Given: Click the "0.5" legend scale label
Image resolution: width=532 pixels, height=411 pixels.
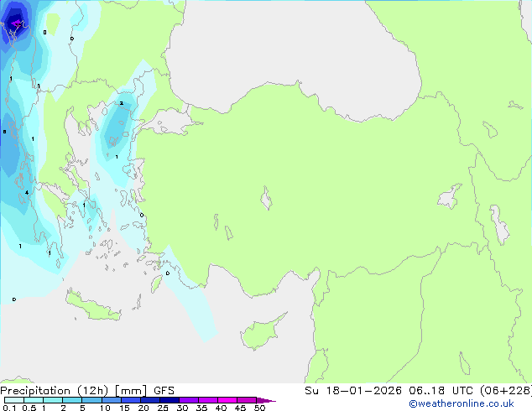Looking at the screenshot, I should 29,408.
